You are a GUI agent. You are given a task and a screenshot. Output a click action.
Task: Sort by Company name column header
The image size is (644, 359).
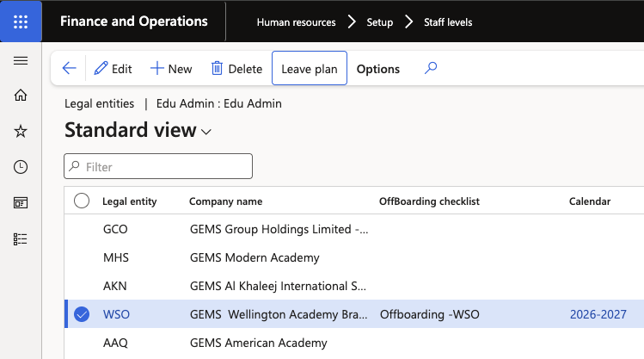coord(225,201)
